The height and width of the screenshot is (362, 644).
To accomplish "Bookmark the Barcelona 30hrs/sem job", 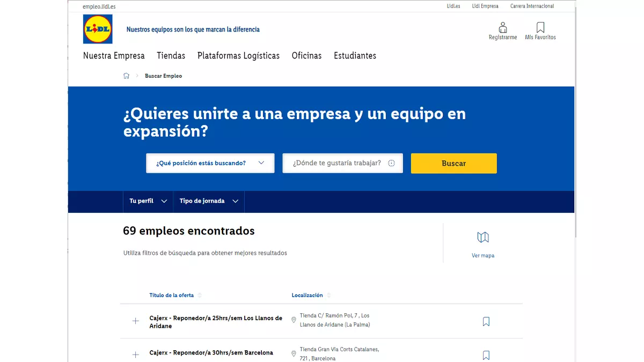I will (486, 355).
